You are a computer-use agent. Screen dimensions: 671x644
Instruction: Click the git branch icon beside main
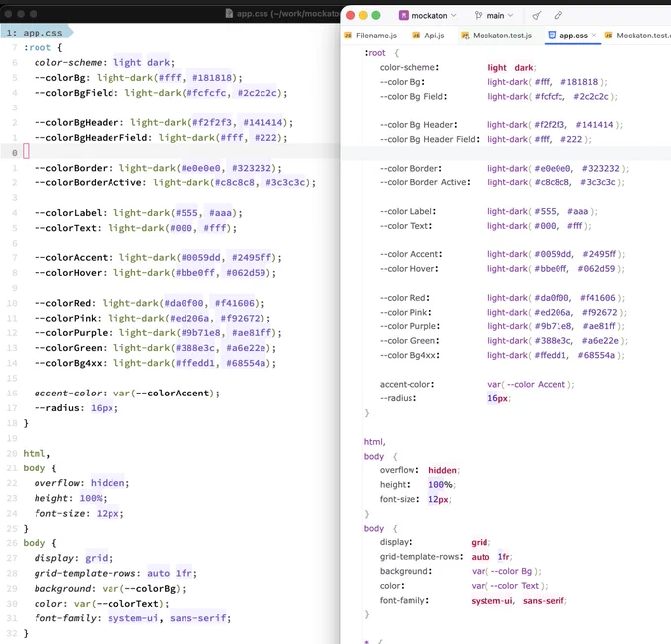pos(478,16)
